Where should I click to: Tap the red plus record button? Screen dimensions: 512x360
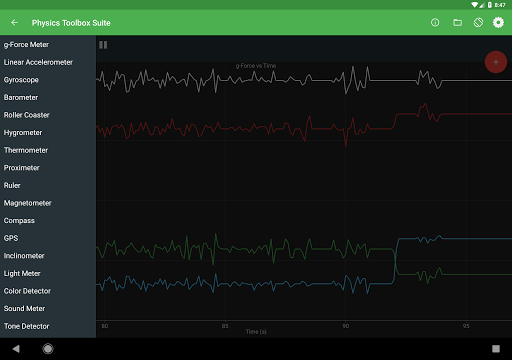496,62
